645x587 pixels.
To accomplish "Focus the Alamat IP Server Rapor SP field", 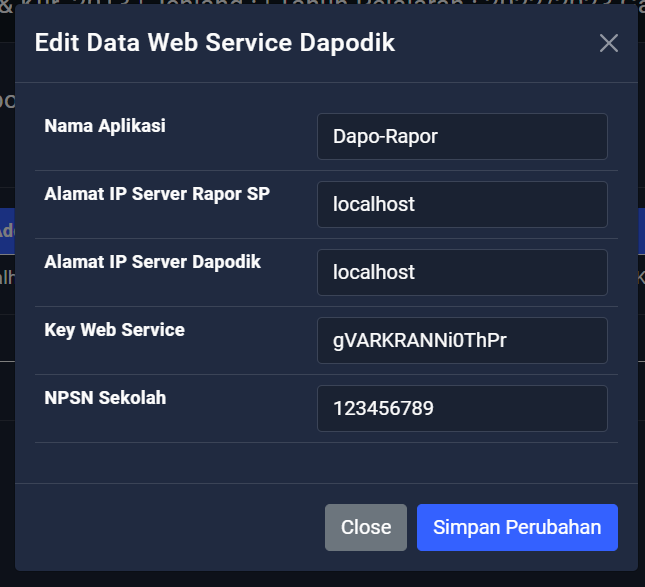I will click(462, 204).
